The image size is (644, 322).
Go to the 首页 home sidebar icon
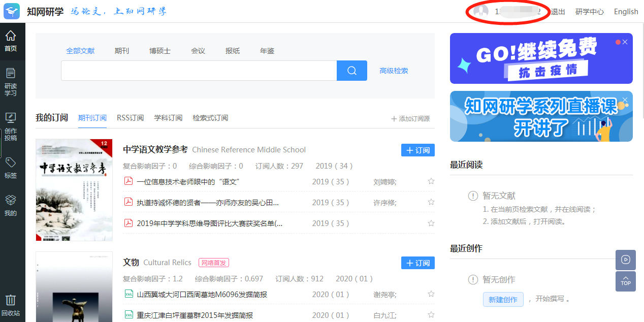tap(11, 41)
